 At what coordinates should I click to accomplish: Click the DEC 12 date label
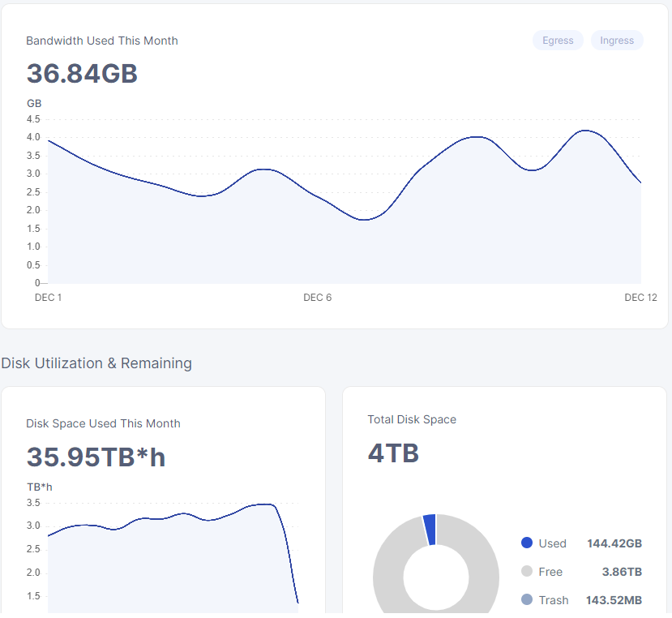coord(640,298)
